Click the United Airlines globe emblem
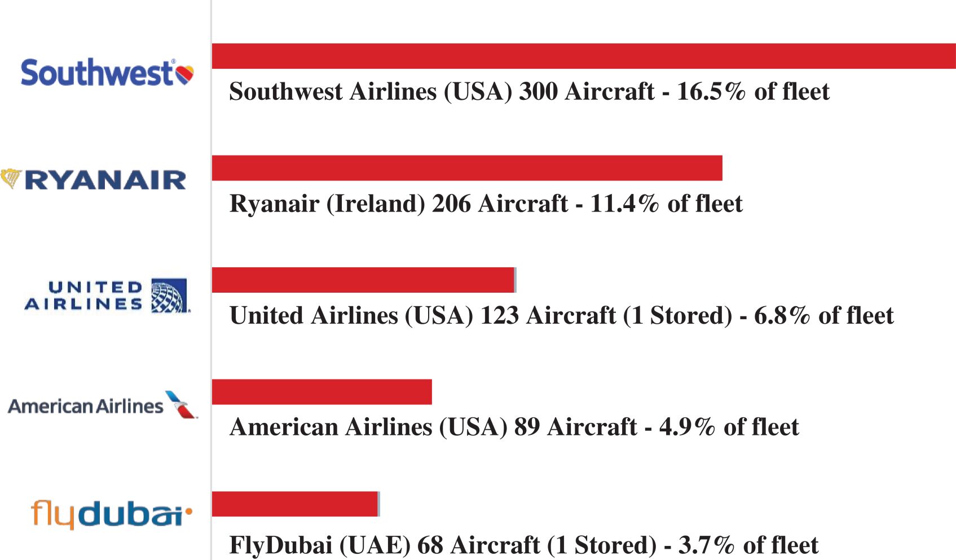The height and width of the screenshot is (560, 956). pos(169,296)
